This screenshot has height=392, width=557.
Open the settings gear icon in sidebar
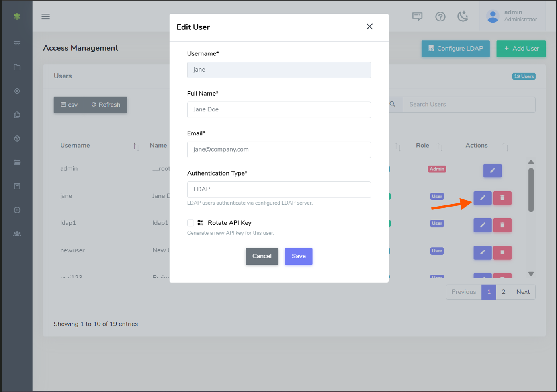point(17,210)
